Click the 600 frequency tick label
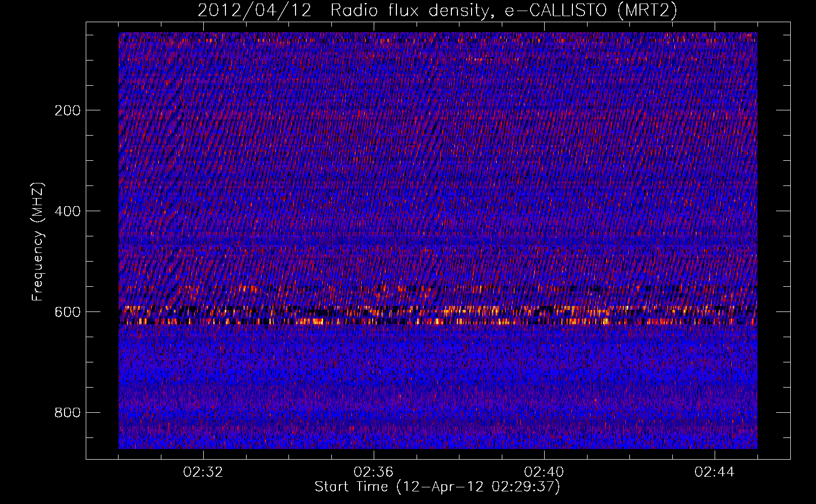Screen dimensions: 816x504 (68, 312)
